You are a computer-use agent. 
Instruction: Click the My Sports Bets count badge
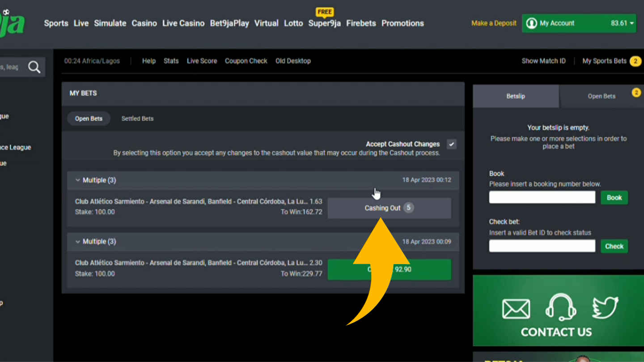point(635,61)
